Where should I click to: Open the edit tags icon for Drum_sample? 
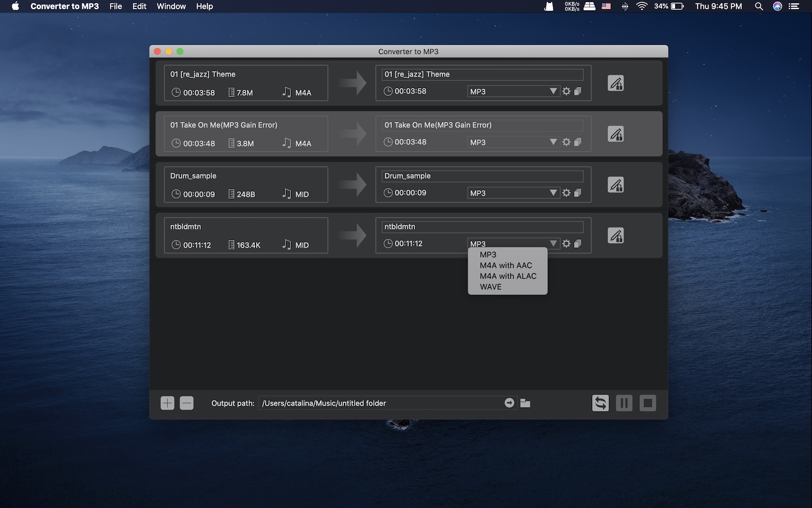click(616, 185)
